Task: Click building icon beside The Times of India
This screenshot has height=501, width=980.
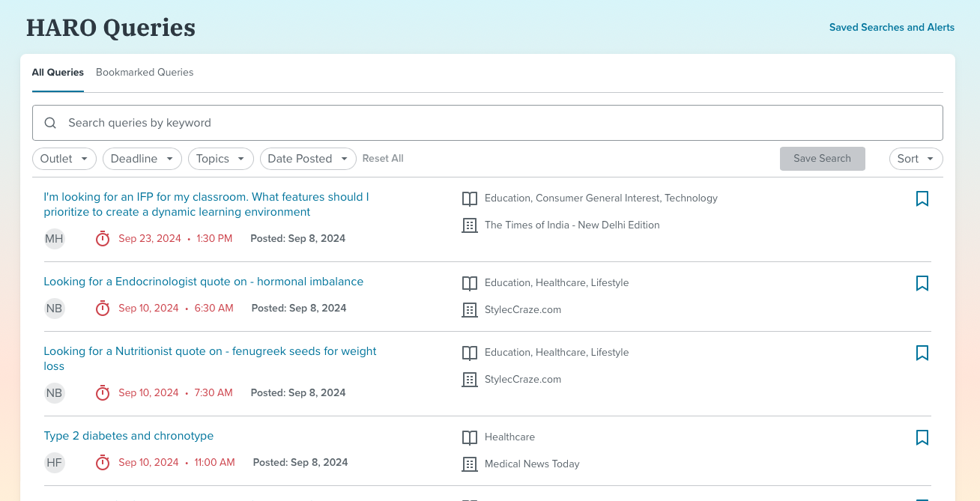Action: [470, 225]
